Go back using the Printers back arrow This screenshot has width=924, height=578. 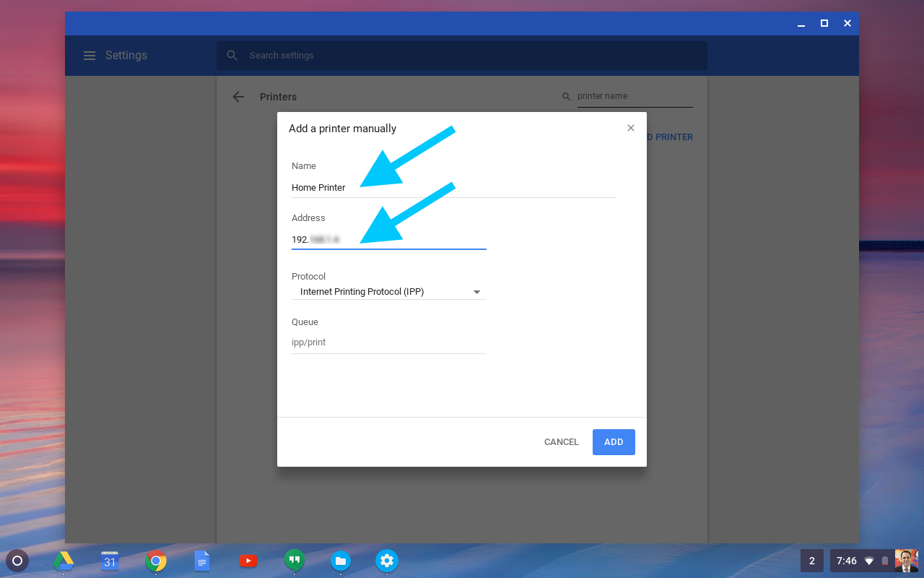point(238,97)
